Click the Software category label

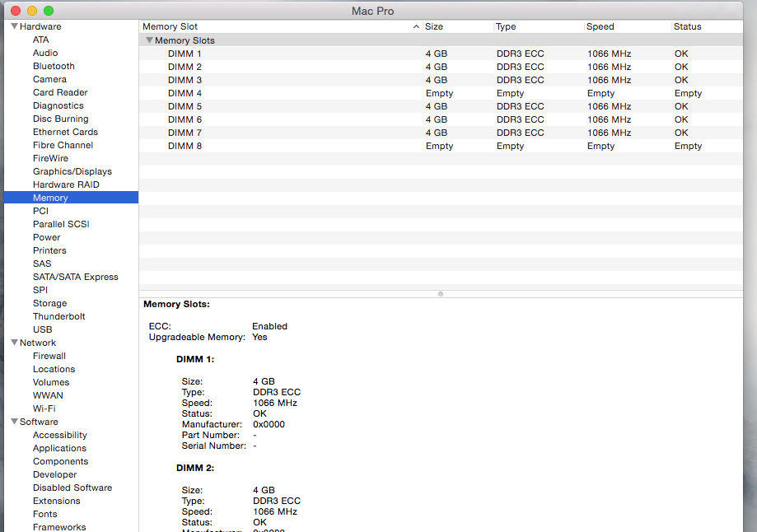click(x=39, y=422)
